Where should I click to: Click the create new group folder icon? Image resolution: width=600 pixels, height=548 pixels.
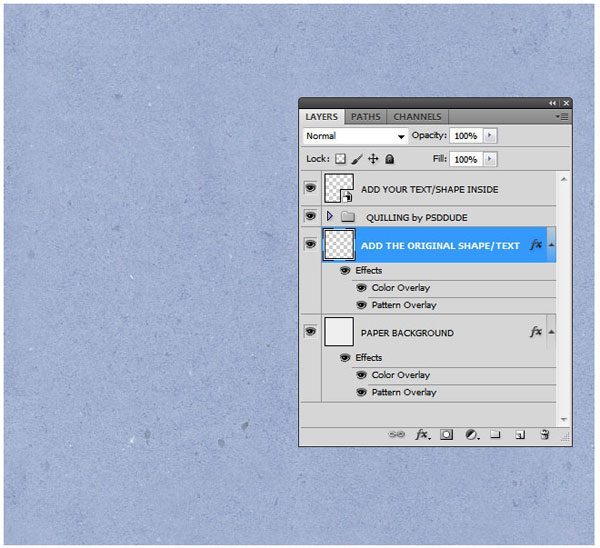click(495, 434)
